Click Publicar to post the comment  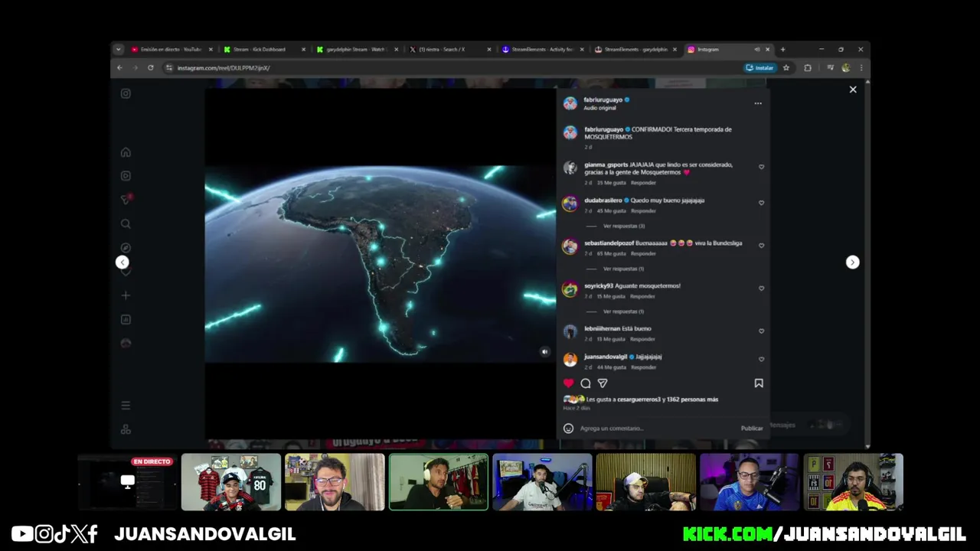pos(752,429)
